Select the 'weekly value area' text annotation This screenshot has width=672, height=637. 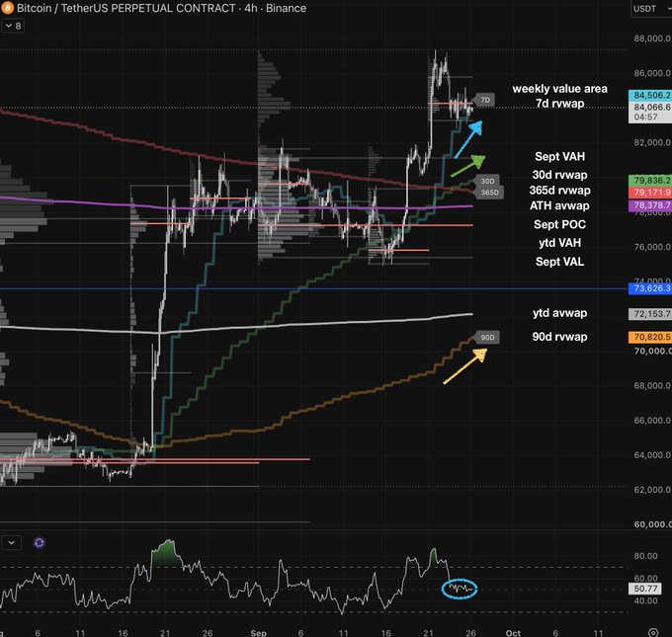click(x=559, y=89)
